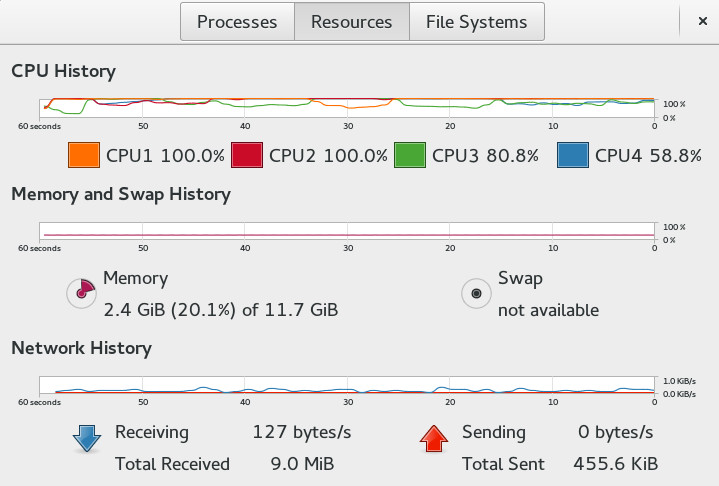Click the CPU History heading

pos(63,71)
